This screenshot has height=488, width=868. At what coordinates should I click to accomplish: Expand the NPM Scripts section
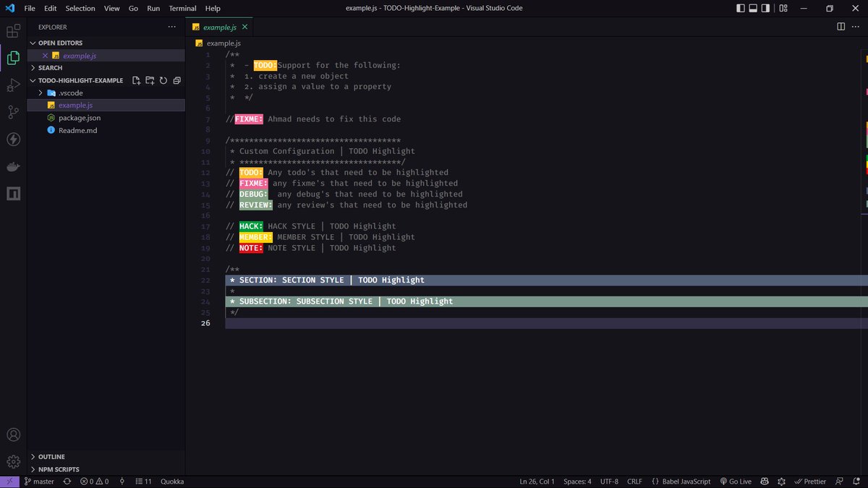[106, 469]
